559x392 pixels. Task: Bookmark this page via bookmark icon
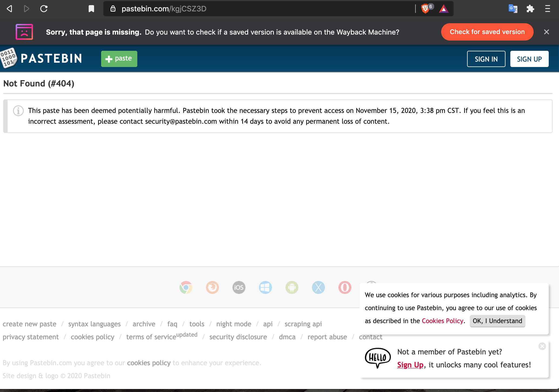point(91,9)
